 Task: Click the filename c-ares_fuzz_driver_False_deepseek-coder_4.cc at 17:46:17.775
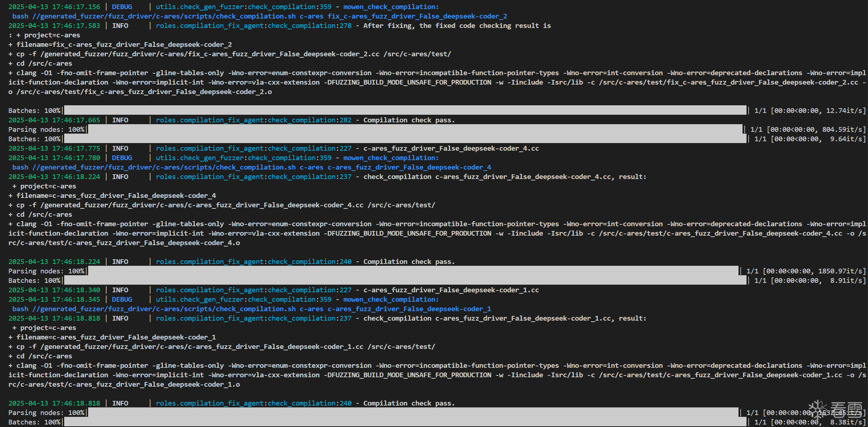[451, 149]
